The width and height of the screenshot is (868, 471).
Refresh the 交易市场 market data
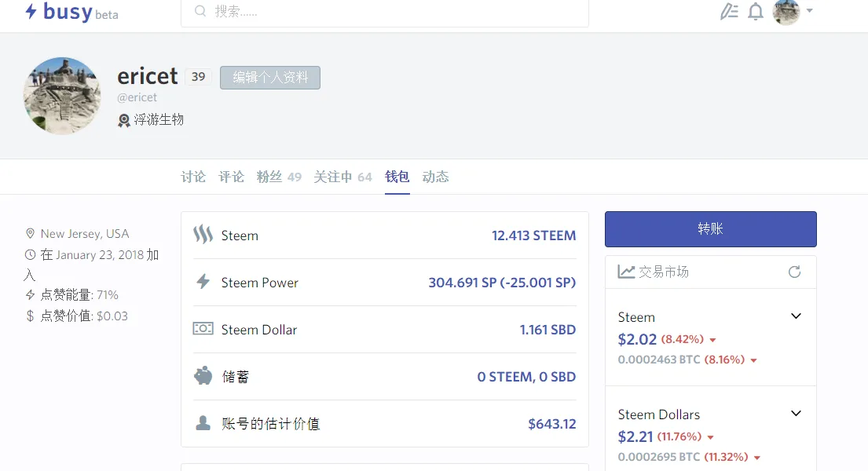tap(794, 272)
